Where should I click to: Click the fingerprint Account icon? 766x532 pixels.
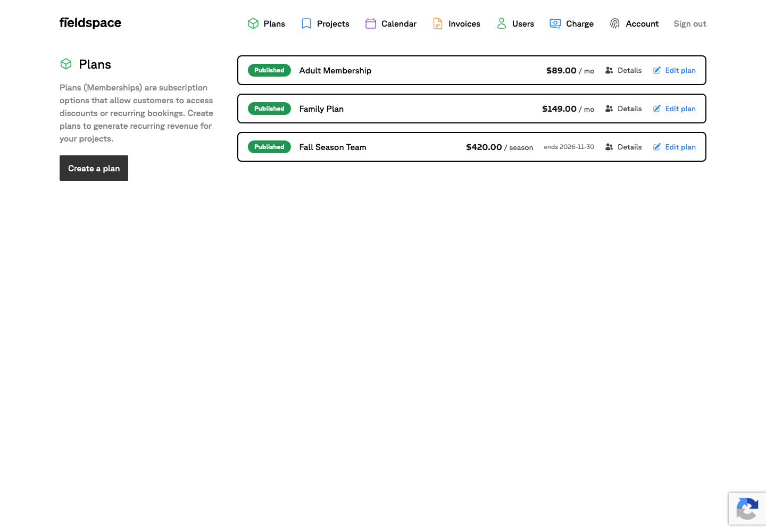click(x=615, y=23)
